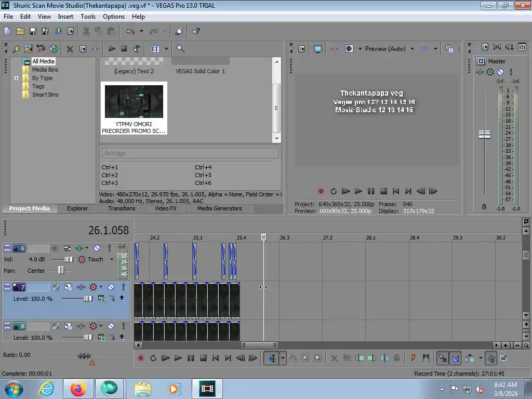Screen dimensions: 532x399
Task: Click Video Preview on External Monitor icon
Action: click(318, 49)
